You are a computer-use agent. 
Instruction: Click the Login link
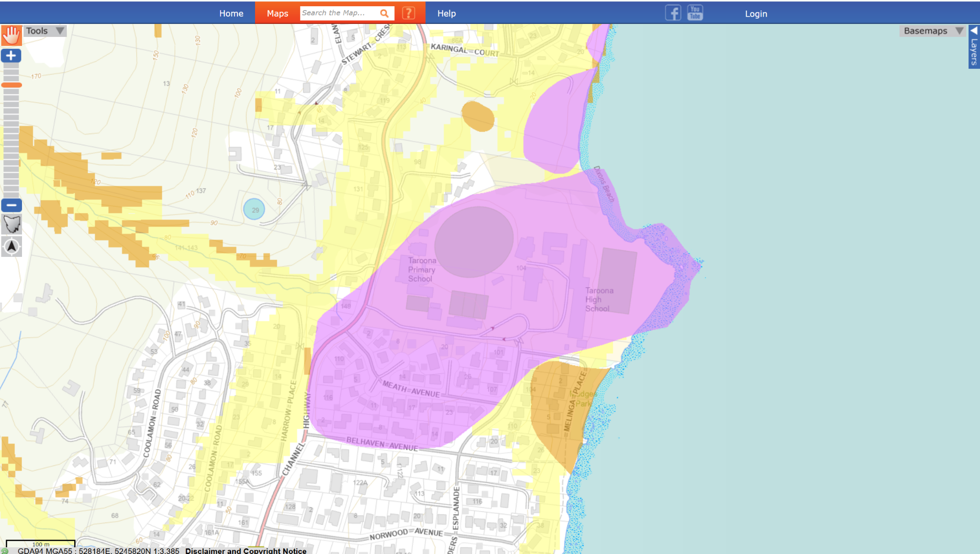click(x=756, y=14)
